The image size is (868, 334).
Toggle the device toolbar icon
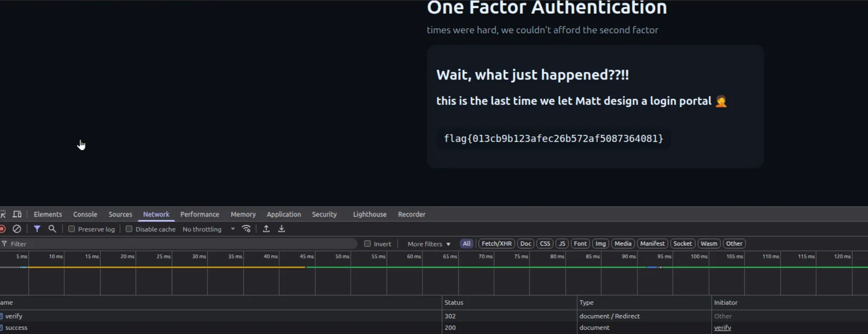pyautogui.click(x=17, y=214)
